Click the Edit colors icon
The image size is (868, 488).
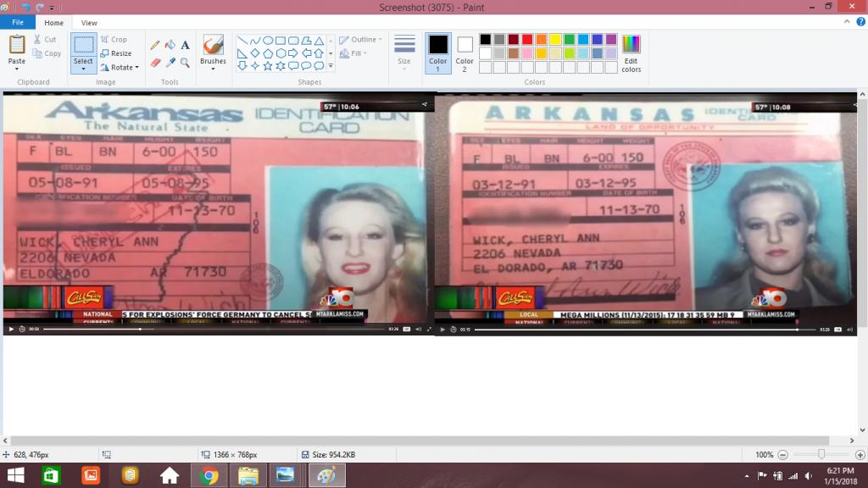tap(631, 53)
